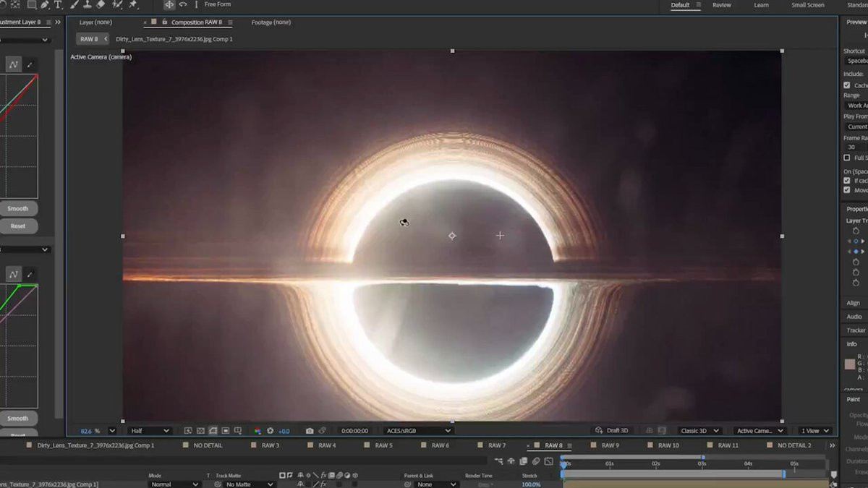This screenshot has width=868, height=488.
Task: Switch to the Review workspace
Action: (721, 5)
